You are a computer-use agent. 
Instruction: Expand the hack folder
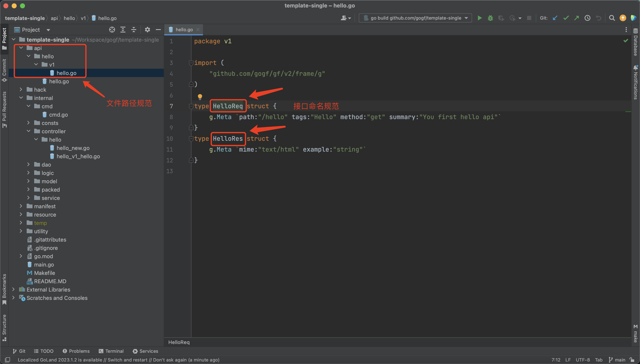tap(21, 90)
